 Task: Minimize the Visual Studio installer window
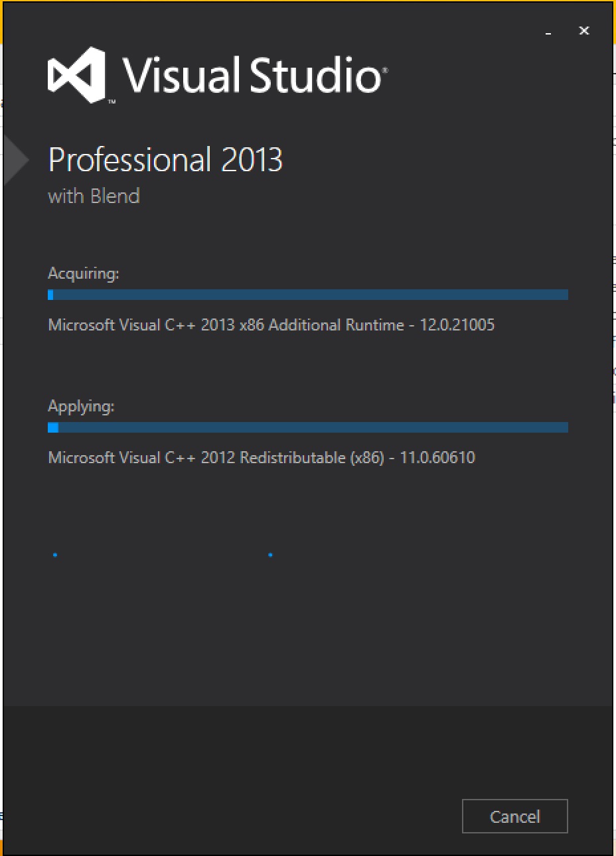549,32
